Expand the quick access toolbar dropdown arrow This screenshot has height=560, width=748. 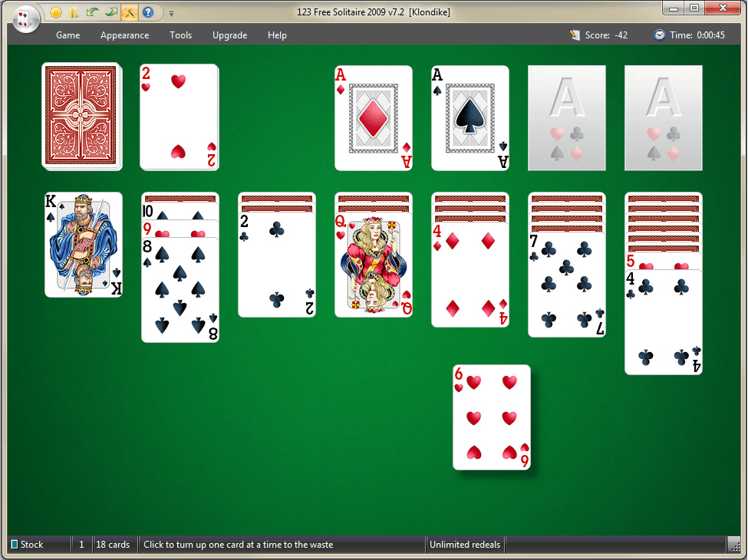[x=171, y=13]
